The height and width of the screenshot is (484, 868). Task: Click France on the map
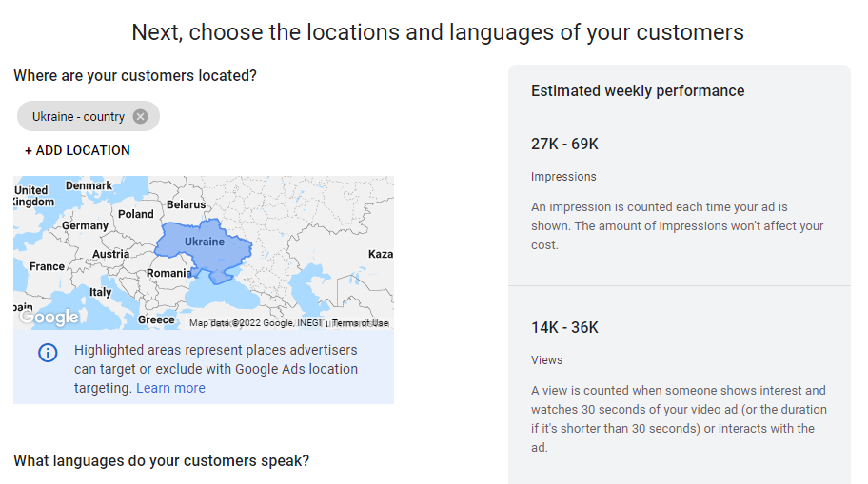point(47,266)
